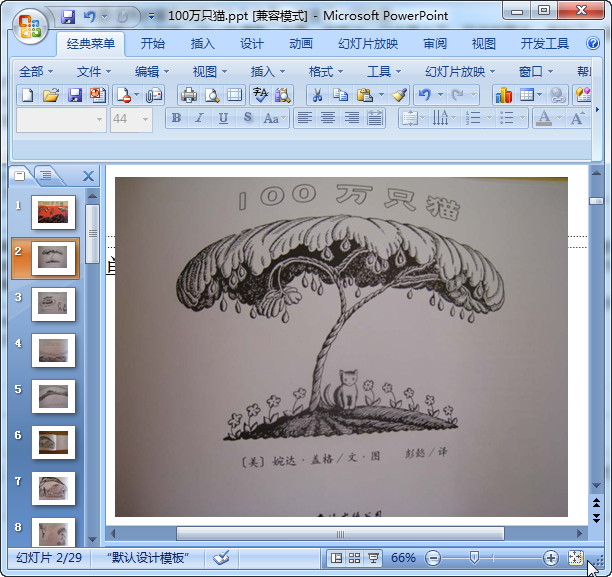This screenshot has width=612, height=577.
Task: Click the email attachment icon
Action: pyautogui.click(x=154, y=95)
